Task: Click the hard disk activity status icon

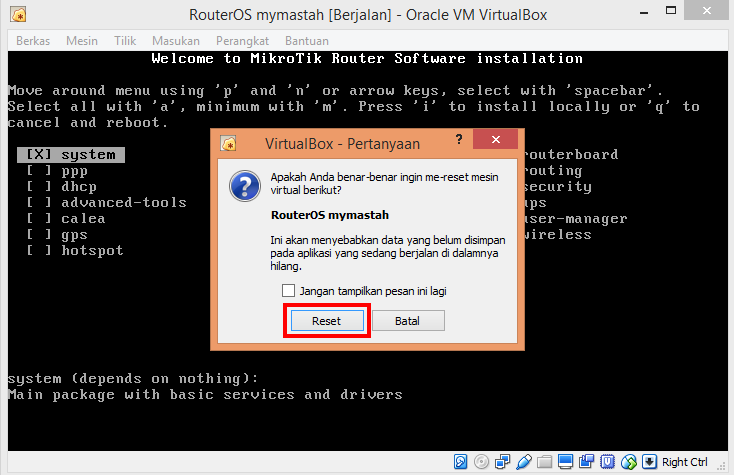Action: [460, 462]
